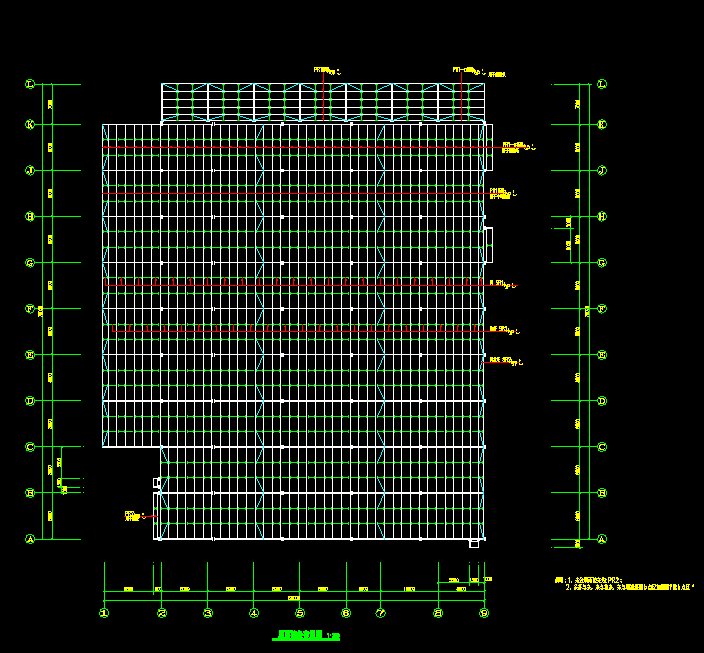This screenshot has height=653, width=704.
Task: Click bottom axis bubble number 1
Action: pyautogui.click(x=105, y=613)
